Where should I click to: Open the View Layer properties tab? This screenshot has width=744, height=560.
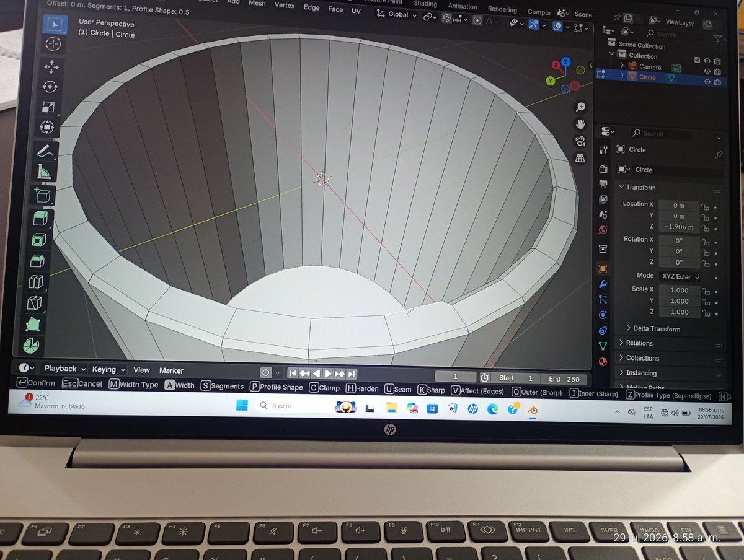[603, 199]
